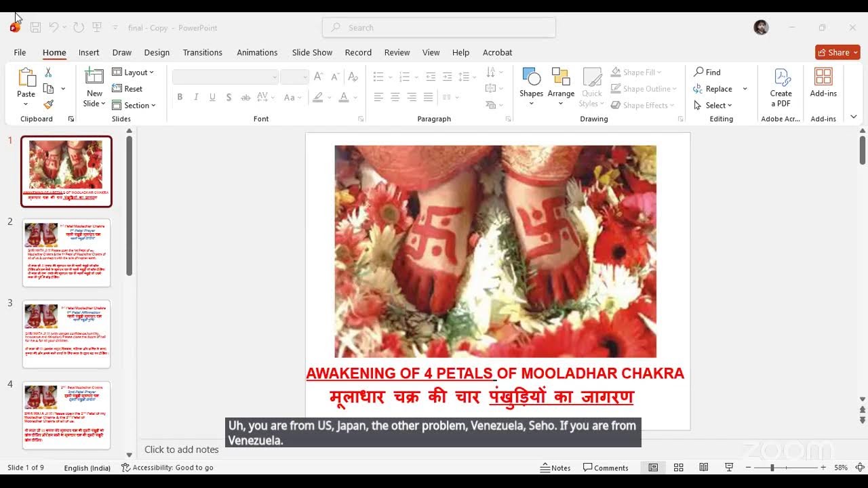Click Fit slide to window icon
The width and height of the screenshot is (868, 488).
point(859,468)
